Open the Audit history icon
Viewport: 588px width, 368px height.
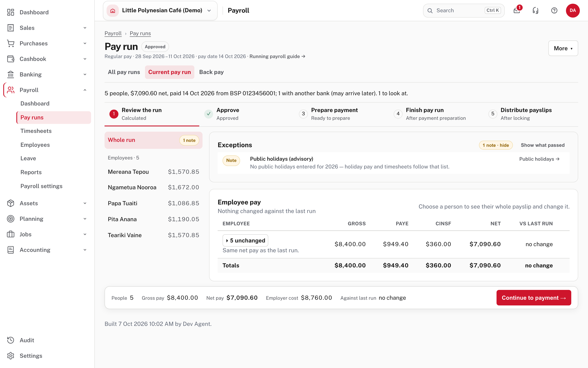point(10,340)
